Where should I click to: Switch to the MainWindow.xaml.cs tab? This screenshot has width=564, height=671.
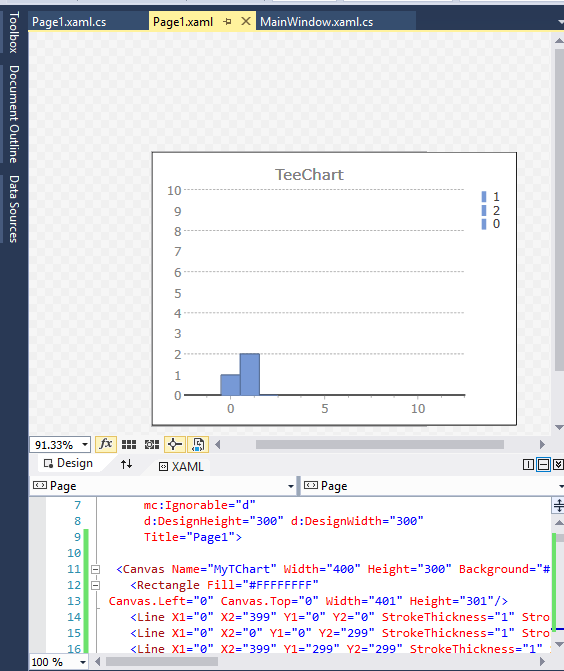point(317,22)
